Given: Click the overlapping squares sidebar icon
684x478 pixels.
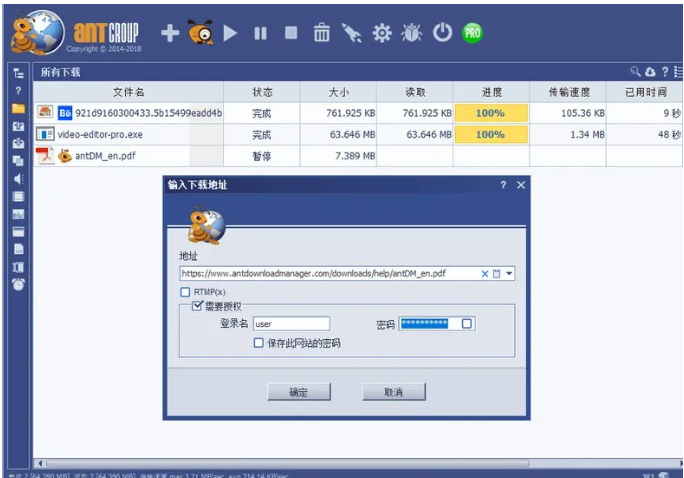Looking at the screenshot, I should pyautogui.click(x=18, y=161).
